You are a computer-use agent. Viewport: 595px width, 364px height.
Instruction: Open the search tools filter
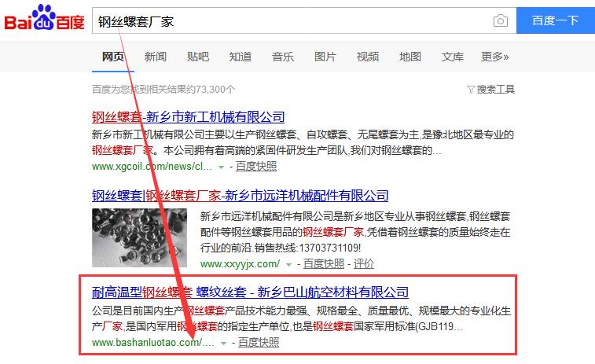pos(490,89)
